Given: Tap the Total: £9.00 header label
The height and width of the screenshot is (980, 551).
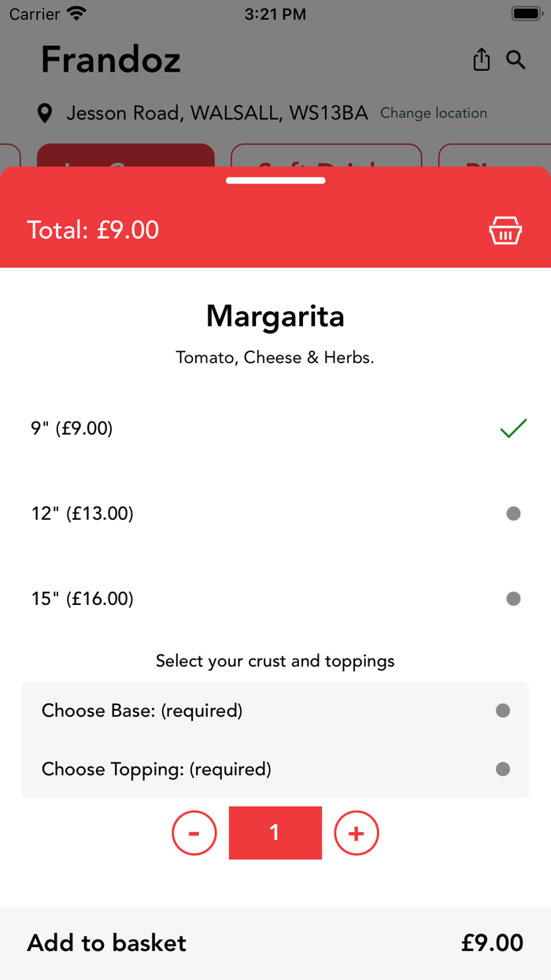Looking at the screenshot, I should click(x=93, y=230).
